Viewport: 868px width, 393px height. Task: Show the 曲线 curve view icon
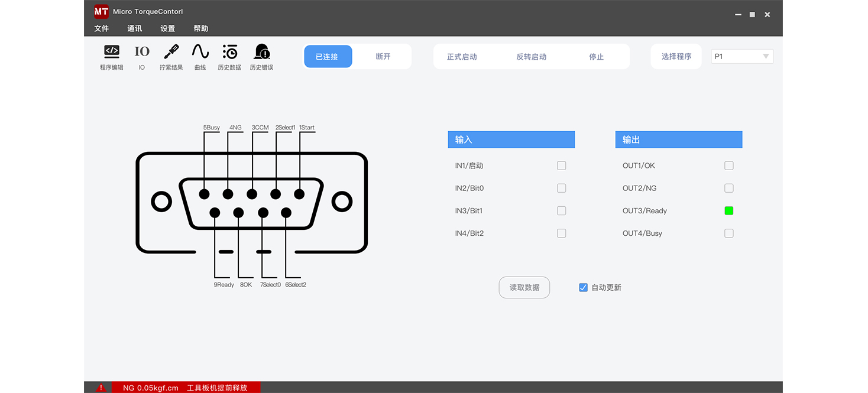pyautogui.click(x=200, y=52)
